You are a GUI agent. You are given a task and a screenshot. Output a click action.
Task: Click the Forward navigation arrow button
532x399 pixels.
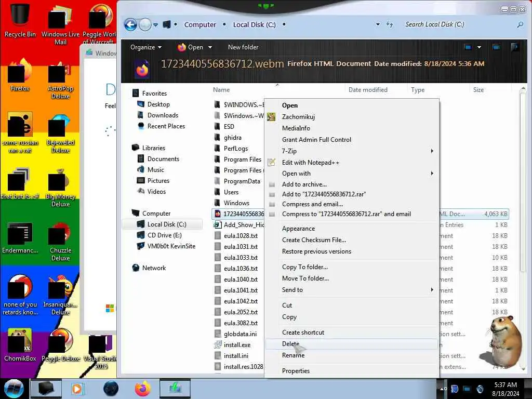pos(145,24)
